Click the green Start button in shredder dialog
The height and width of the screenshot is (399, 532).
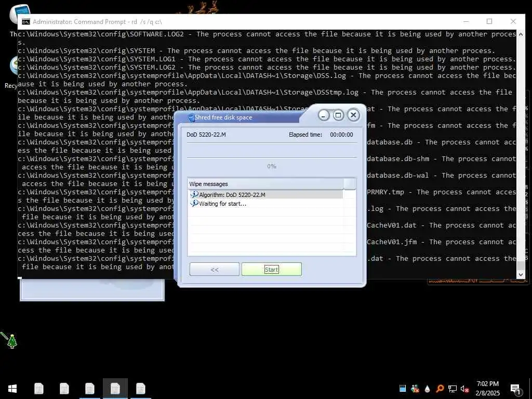[x=271, y=270]
